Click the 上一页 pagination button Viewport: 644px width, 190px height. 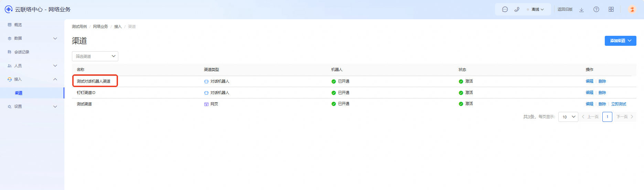tap(590, 117)
